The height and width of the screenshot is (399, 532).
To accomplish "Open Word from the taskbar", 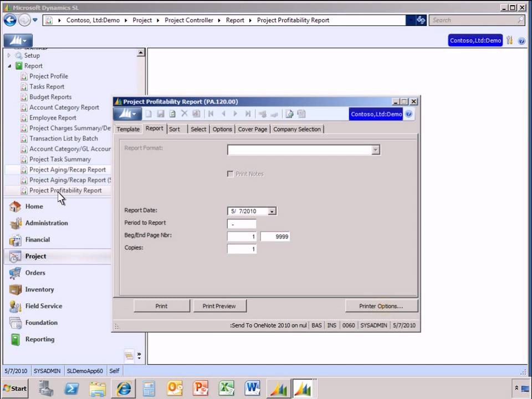I will 253,388.
